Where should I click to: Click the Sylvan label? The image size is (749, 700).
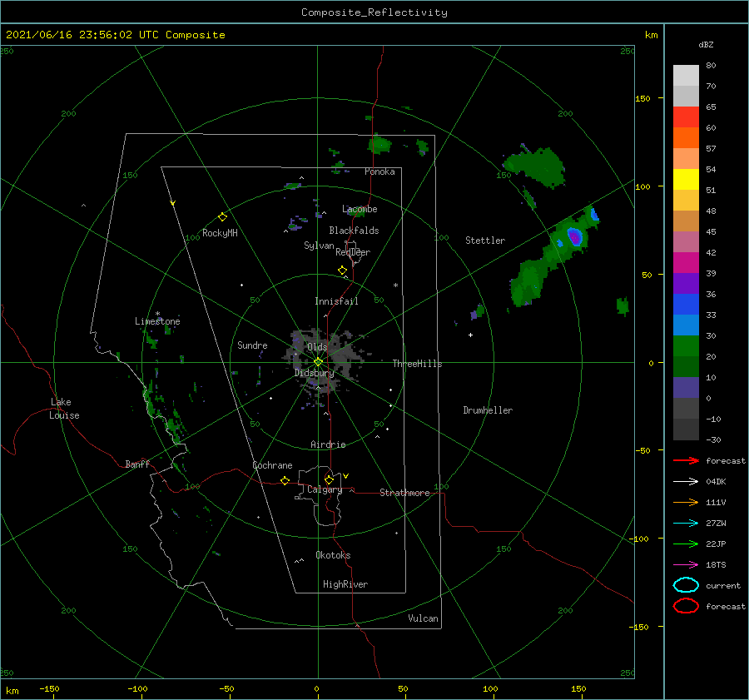[x=319, y=246]
